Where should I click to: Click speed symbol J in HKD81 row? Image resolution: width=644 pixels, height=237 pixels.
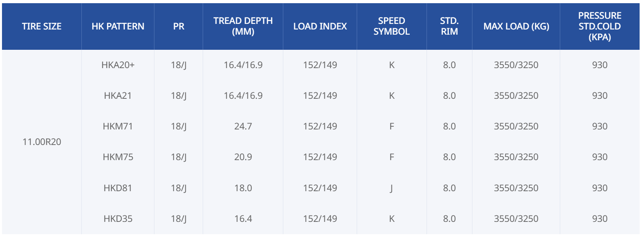click(x=391, y=188)
